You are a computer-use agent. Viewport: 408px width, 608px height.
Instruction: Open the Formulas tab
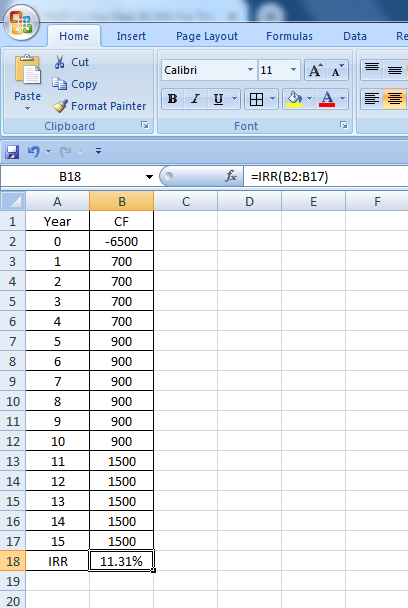[289, 36]
